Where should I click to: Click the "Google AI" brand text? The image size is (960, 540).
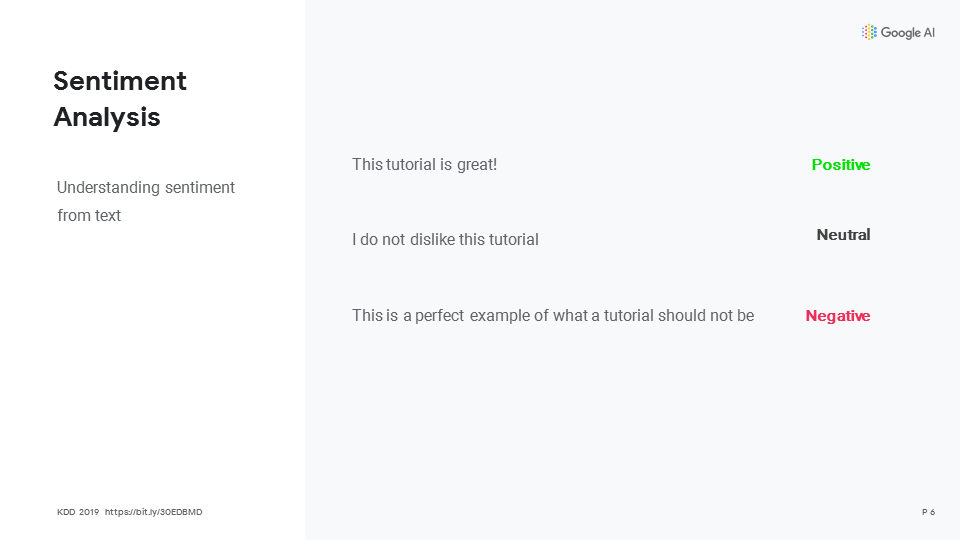(908, 33)
